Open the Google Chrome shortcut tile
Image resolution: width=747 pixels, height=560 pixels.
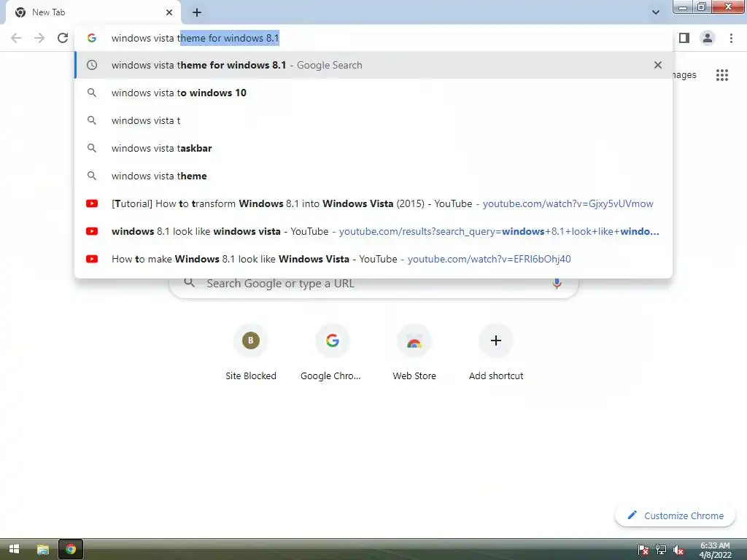(x=332, y=352)
